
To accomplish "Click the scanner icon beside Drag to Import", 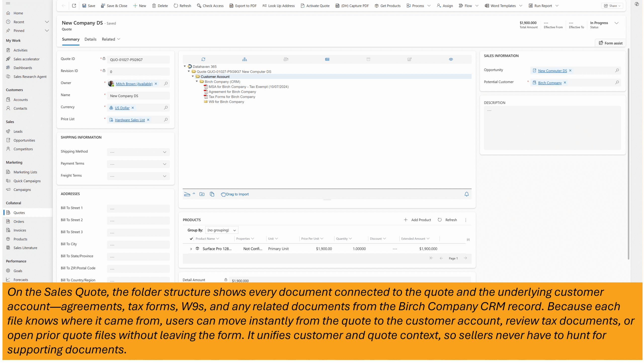I will (x=187, y=194).
